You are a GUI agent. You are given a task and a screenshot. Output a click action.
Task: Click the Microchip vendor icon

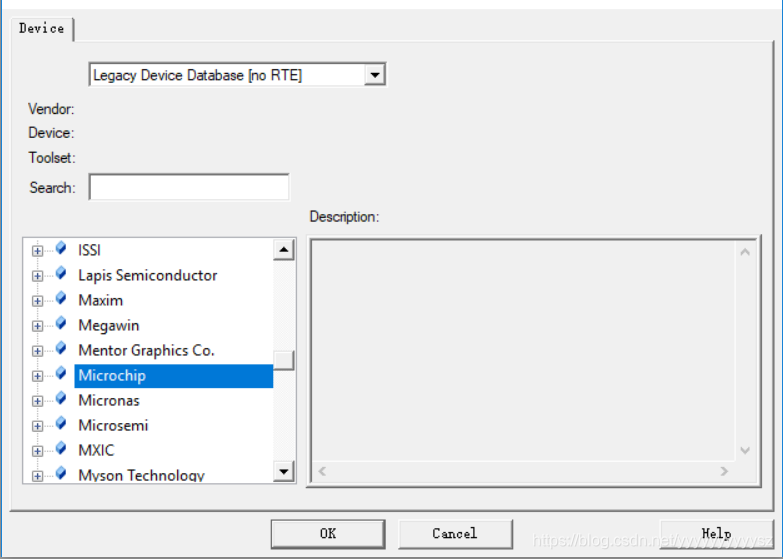click(x=61, y=373)
